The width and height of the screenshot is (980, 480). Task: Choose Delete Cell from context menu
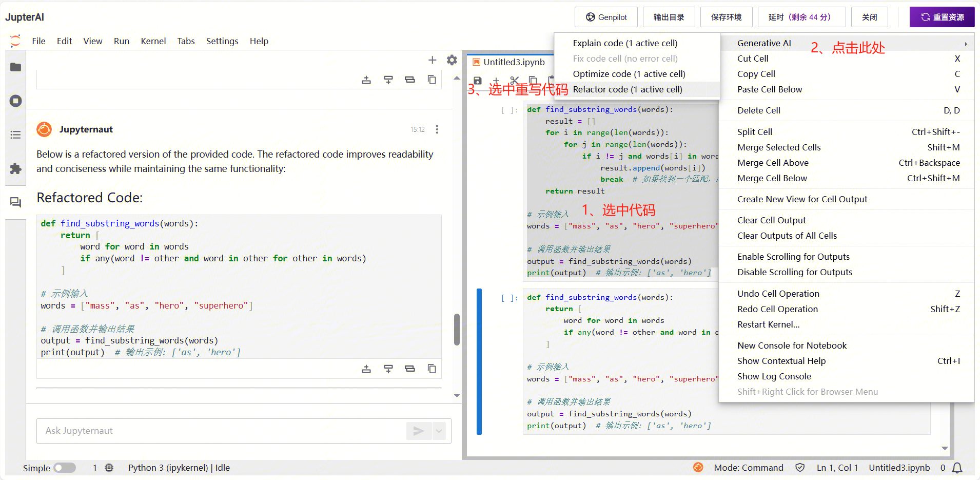click(x=847, y=110)
